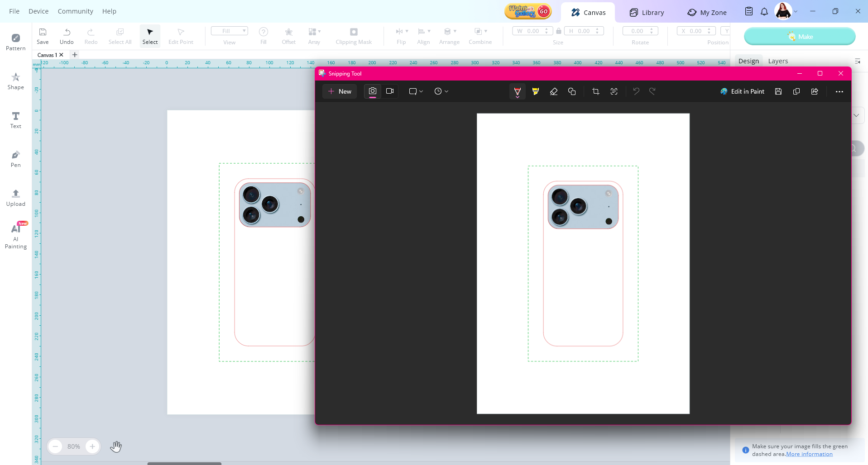
Task: Switch Snipping Tool to video record mode
Action: point(390,91)
